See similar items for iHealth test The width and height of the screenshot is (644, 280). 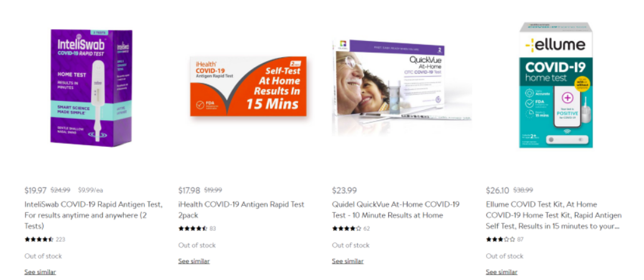coord(194,261)
